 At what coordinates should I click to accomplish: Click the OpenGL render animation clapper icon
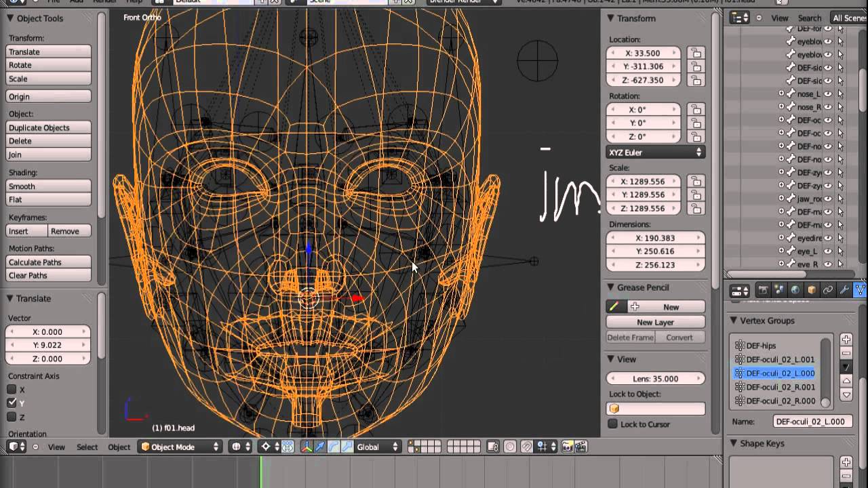[580, 447]
